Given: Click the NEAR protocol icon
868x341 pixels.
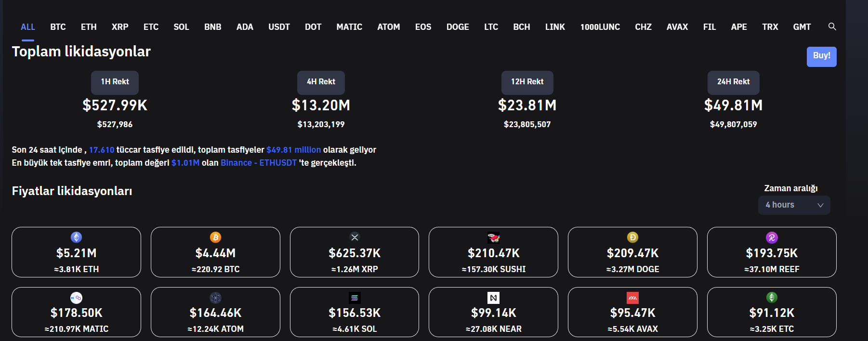Looking at the screenshot, I should pos(493,298).
